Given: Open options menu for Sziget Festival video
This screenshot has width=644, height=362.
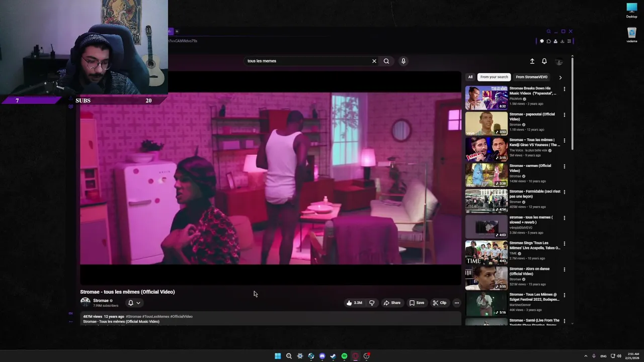Looking at the screenshot, I should pyautogui.click(x=564, y=295).
